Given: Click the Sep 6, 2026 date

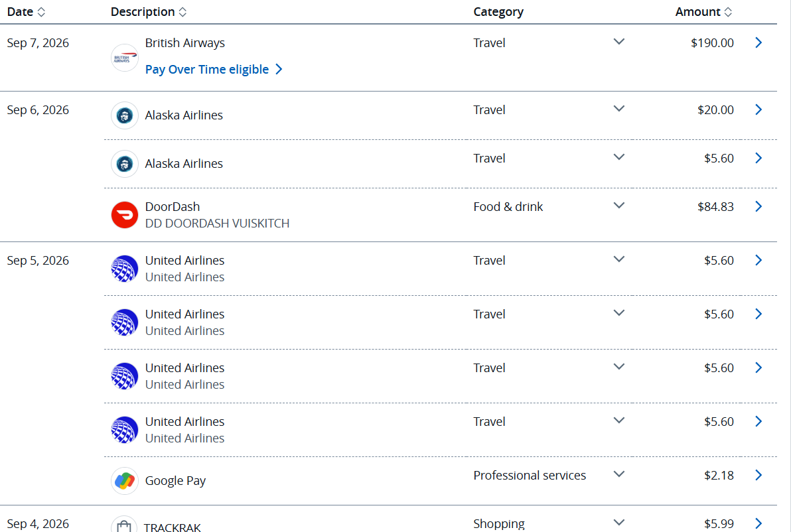Looking at the screenshot, I should (x=38, y=110).
